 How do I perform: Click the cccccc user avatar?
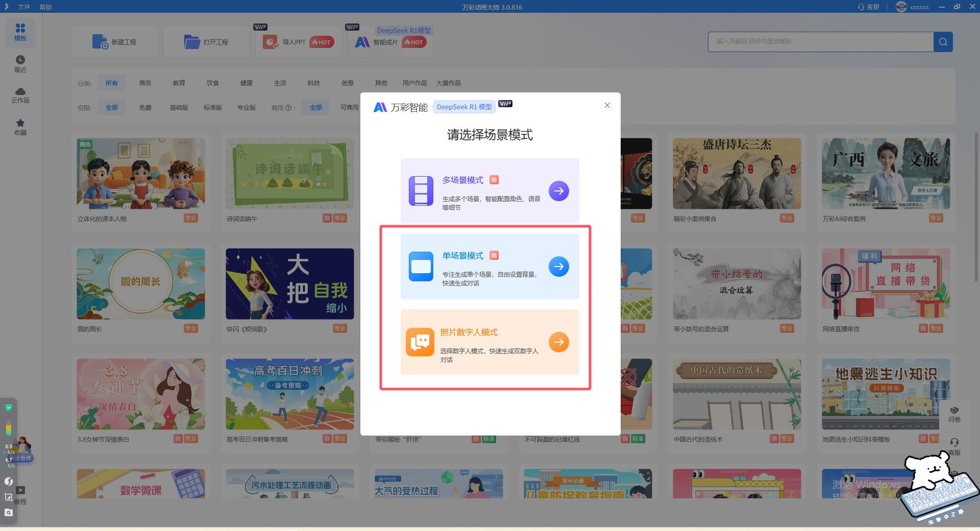(x=901, y=7)
